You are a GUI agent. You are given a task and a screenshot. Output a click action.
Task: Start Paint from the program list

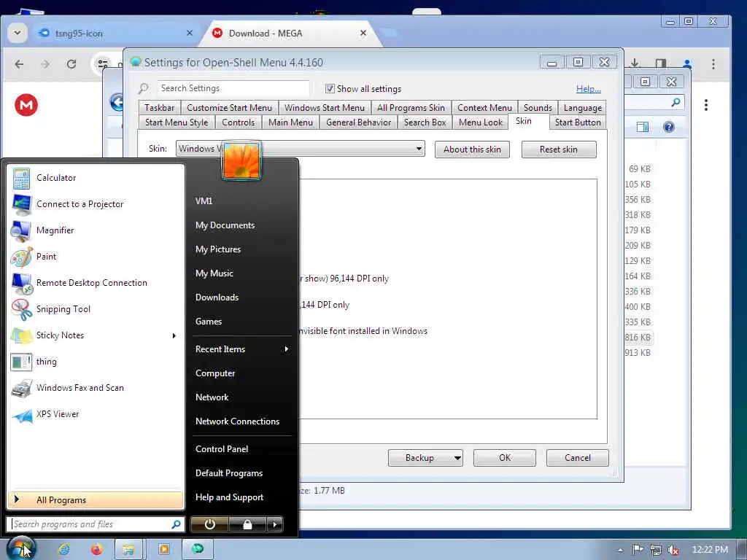[96, 257]
